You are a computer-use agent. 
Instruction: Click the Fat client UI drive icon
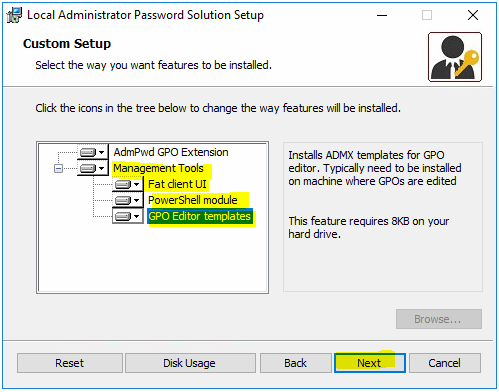tap(123, 184)
